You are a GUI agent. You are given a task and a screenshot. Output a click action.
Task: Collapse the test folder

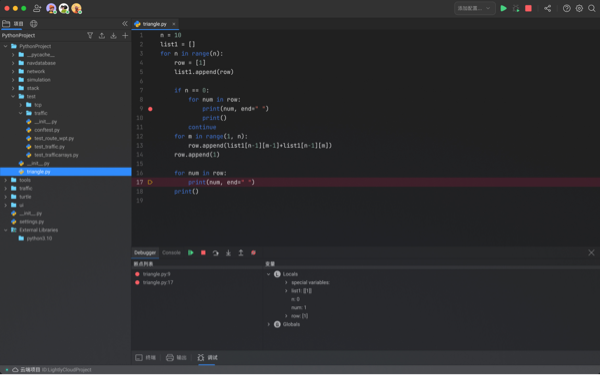click(x=13, y=96)
